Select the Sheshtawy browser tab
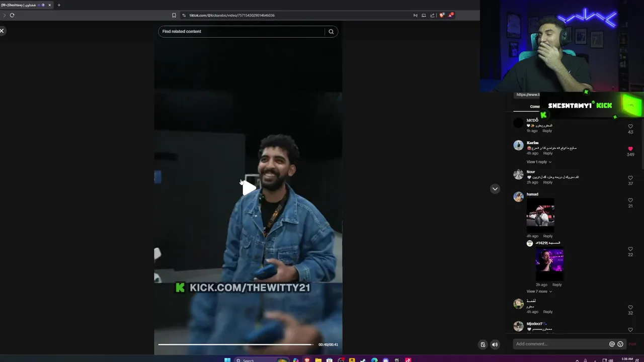 click(x=25, y=5)
